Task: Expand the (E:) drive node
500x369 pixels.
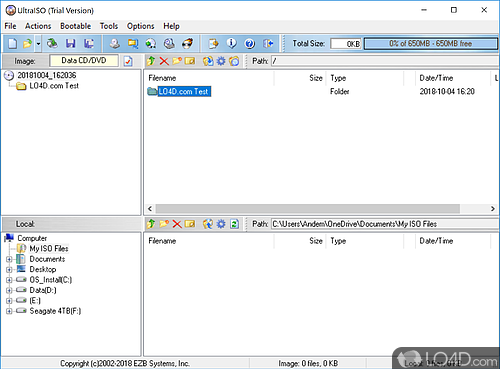Action: tap(9, 301)
